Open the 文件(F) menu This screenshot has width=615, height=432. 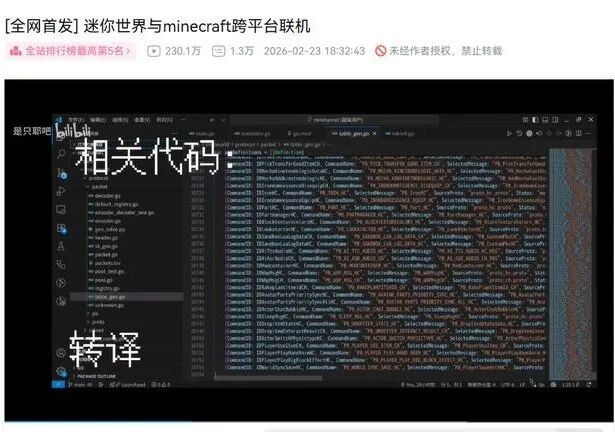76,120
